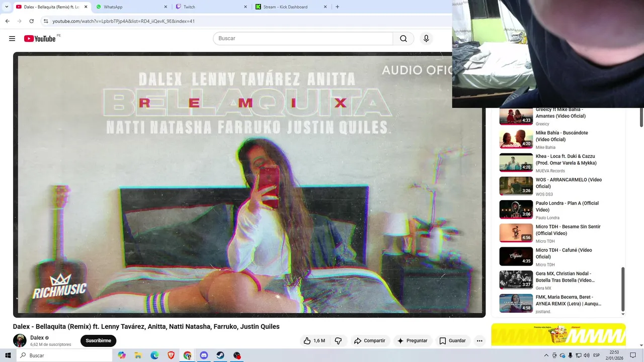Go forward with browser forward arrow
644x362 pixels.
click(19, 21)
